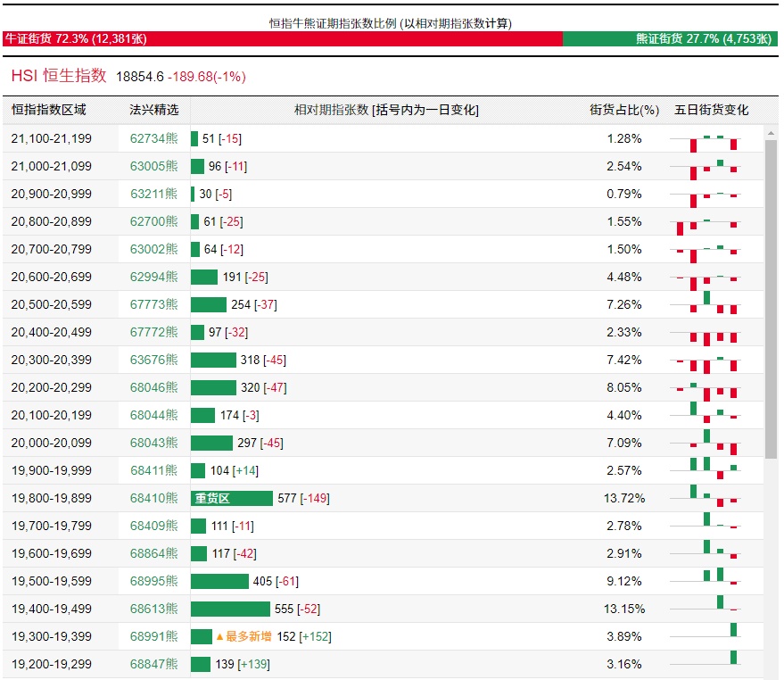Click the 街货占比(%) column header
The width and height of the screenshot is (784, 680).
(x=623, y=110)
